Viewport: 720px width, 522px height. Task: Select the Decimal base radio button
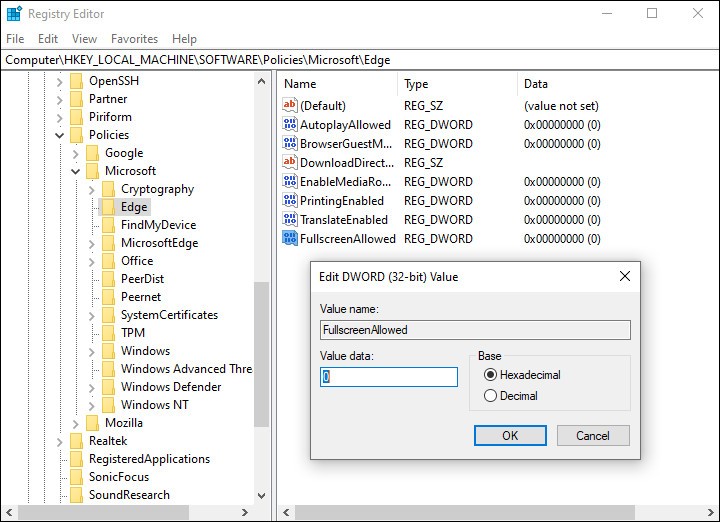(490, 395)
